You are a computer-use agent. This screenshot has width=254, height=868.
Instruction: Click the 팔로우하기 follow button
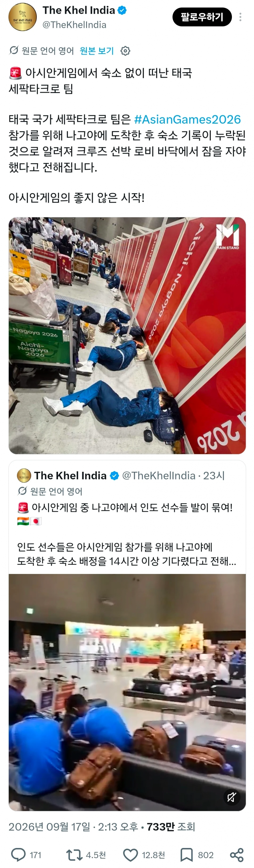coord(202,17)
